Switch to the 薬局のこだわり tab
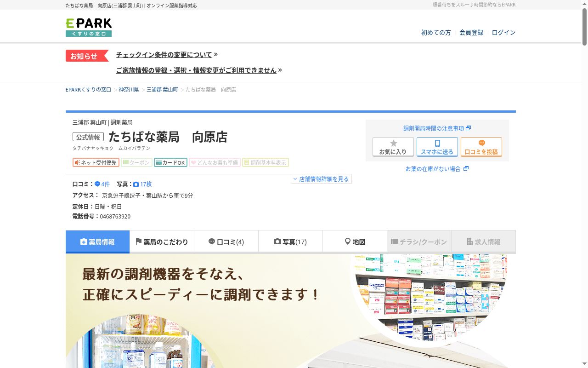 pyautogui.click(x=162, y=241)
